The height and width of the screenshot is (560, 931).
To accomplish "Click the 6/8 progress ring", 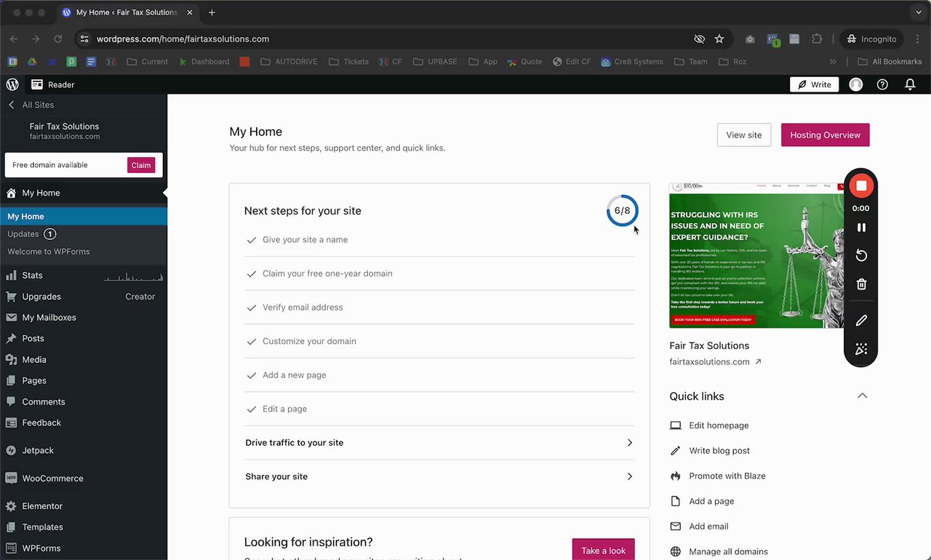I will 622,211.
